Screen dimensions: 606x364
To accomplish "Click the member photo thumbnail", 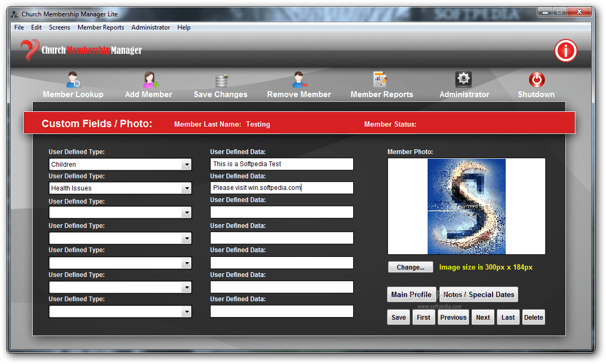I will pyautogui.click(x=466, y=206).
